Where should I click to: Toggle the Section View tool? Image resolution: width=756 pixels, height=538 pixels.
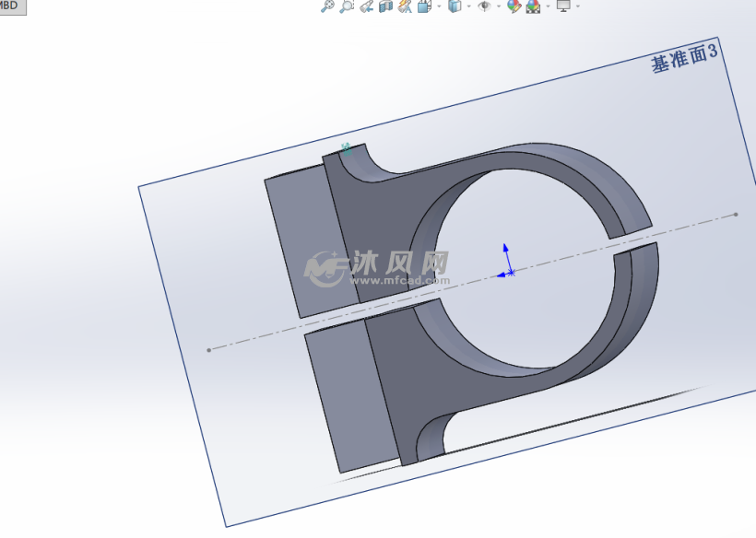(x=385, y=6)
